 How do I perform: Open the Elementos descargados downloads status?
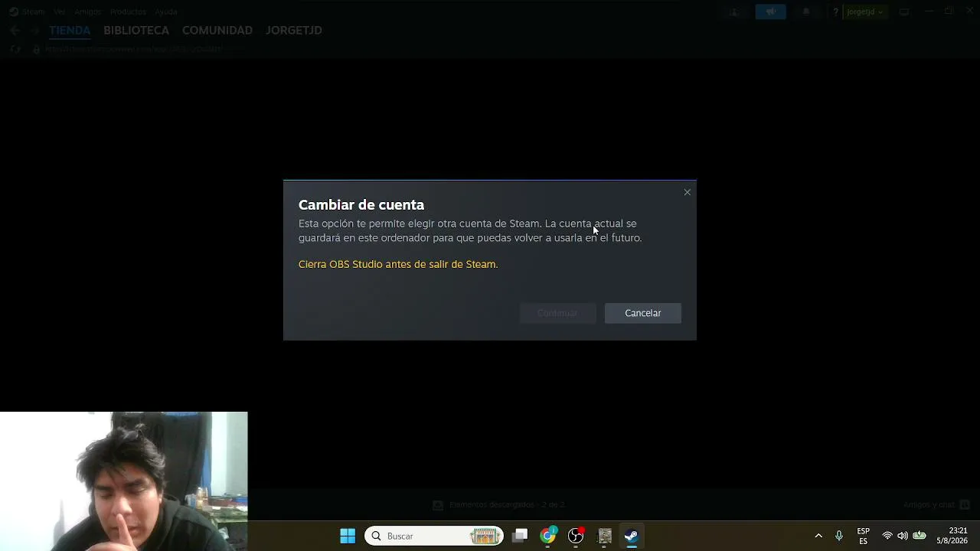499,505
